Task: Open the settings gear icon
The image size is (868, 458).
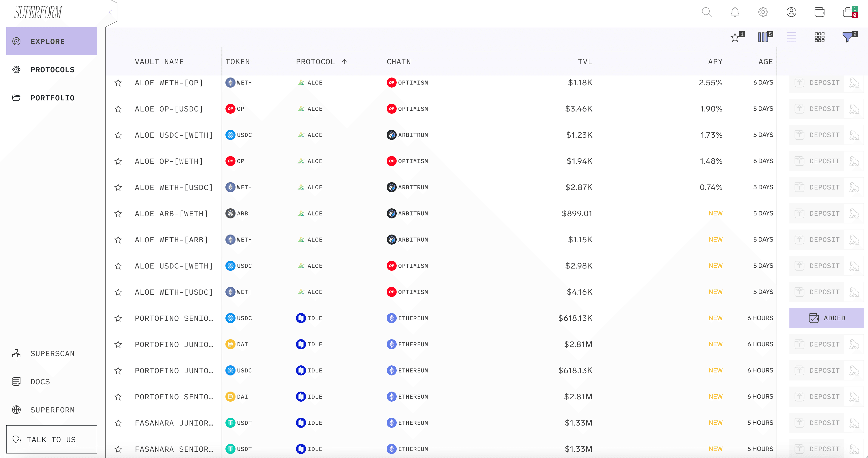Action: (763, 12)
